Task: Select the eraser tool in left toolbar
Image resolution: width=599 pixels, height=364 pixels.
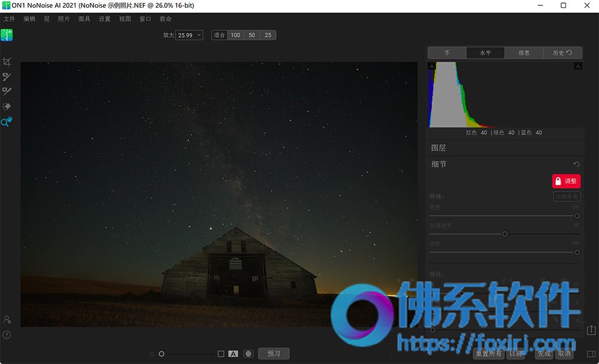Action: 7,107
